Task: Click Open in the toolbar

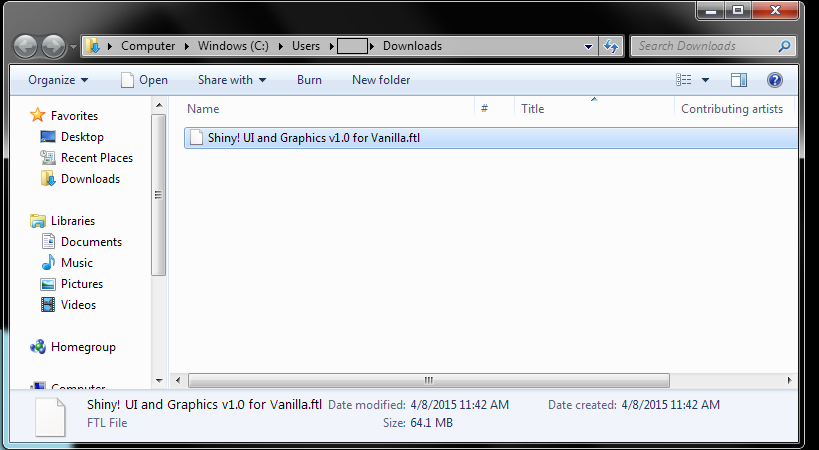Action: click(x=143, y=80)
